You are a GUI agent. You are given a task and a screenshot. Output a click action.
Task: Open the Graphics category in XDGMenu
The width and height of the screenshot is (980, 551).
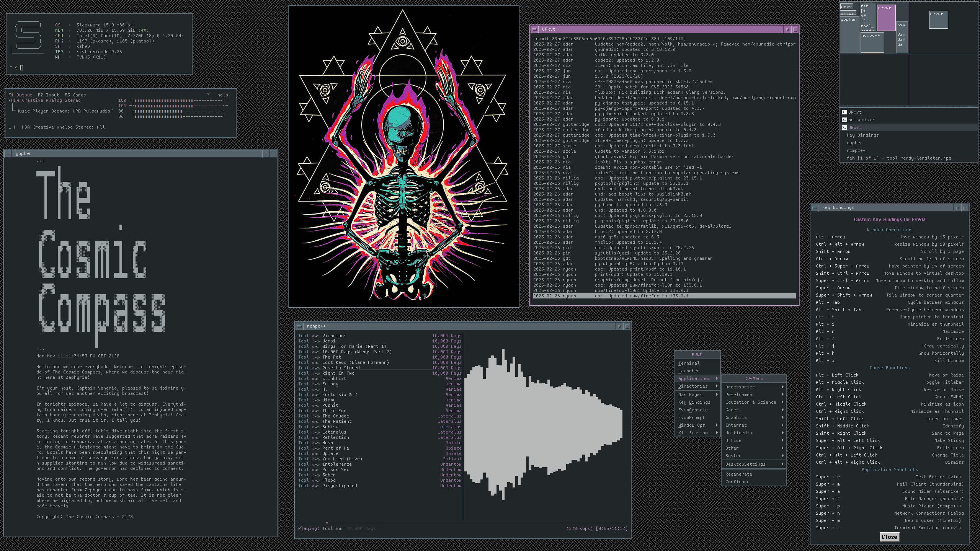point(753,417)
